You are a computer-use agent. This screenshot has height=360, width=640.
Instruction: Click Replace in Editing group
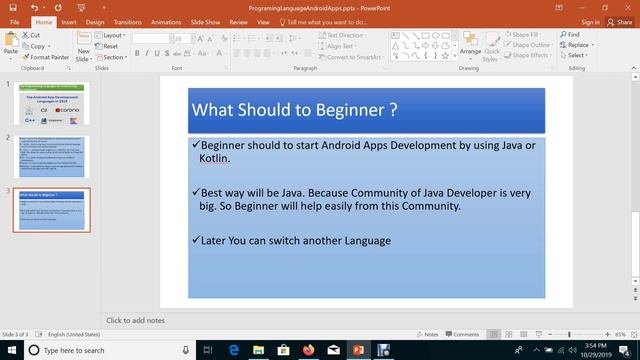(x=577, y=45)
